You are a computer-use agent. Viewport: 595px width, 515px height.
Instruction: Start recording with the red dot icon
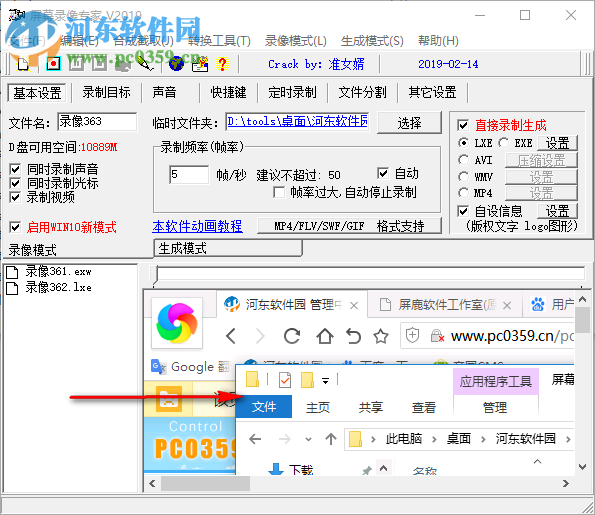pyautogui.click(x=53, y=64)
